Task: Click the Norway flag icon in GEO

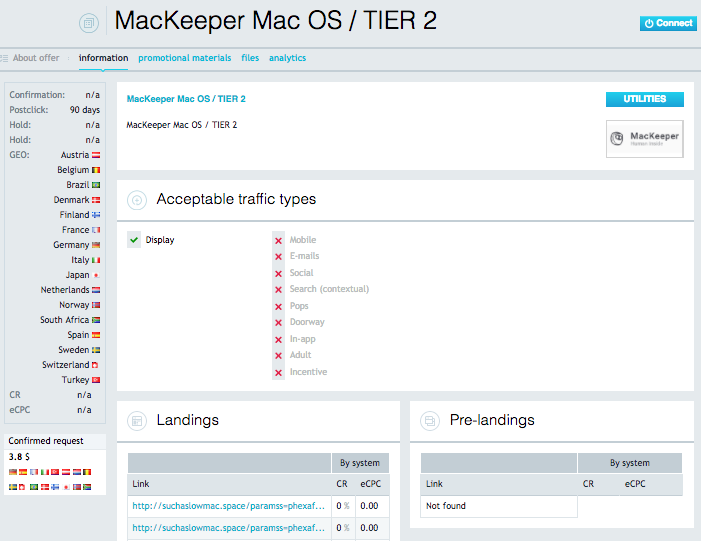Action: tap(96, 305)
